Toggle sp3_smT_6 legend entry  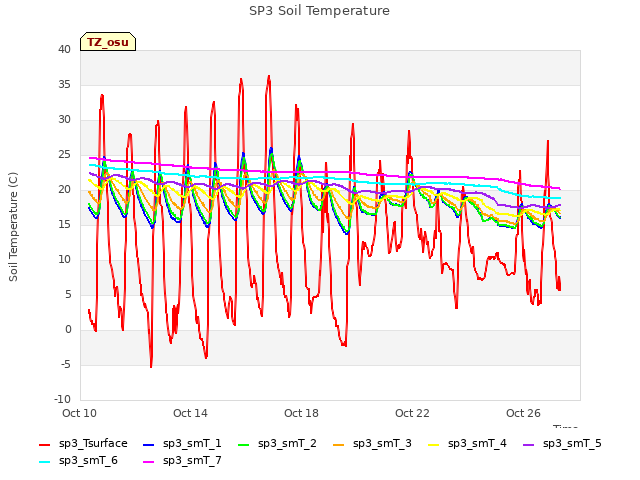(x=78, y=460)
